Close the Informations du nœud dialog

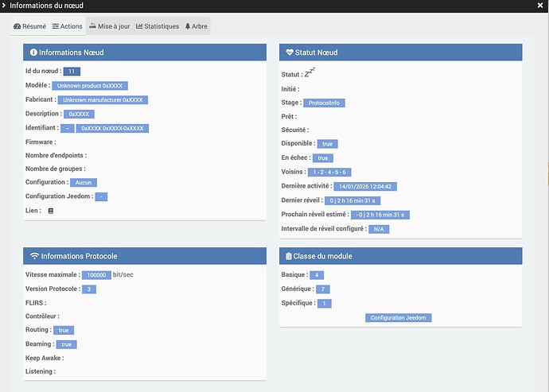540,6
